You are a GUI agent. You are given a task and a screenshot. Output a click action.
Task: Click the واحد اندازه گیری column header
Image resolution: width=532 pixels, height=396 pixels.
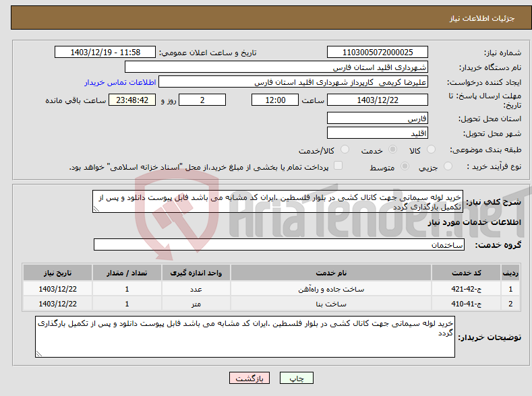click(x=196, y=273)
